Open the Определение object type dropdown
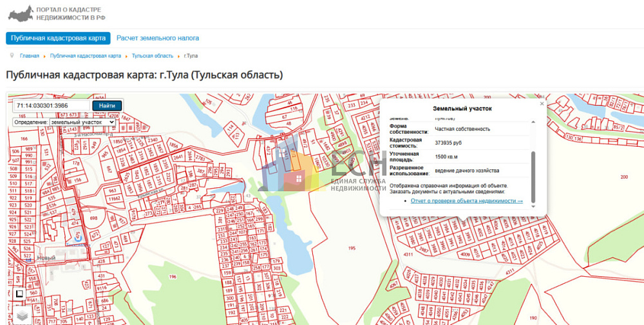The width and height of the screenshot is (644, 325). pyautogui.click(x=82, y=122)
